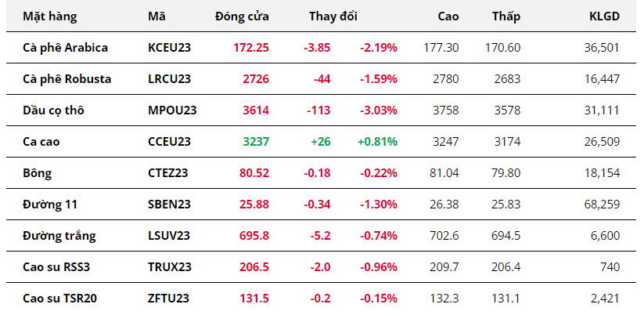644x315 pixels.
Task: Click the Cao su TSR20 name
Action: click(x=59, y=298)
